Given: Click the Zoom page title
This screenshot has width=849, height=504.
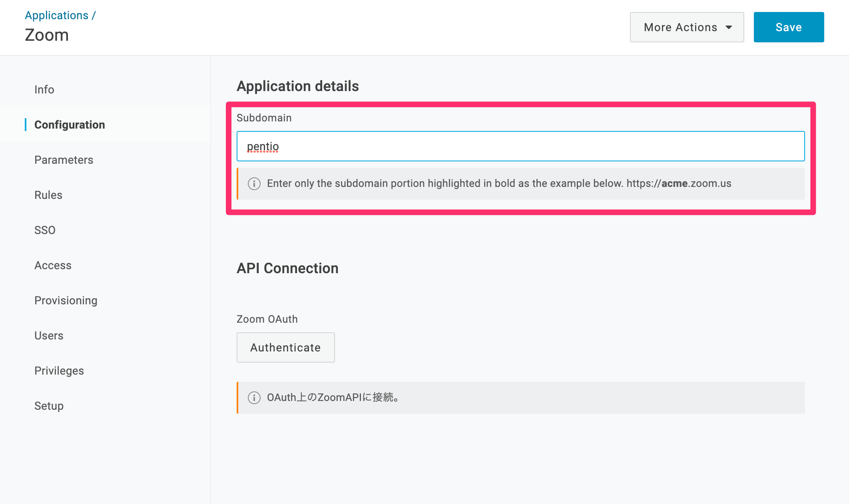Looking at the screenshot, I should click(47, 35).
